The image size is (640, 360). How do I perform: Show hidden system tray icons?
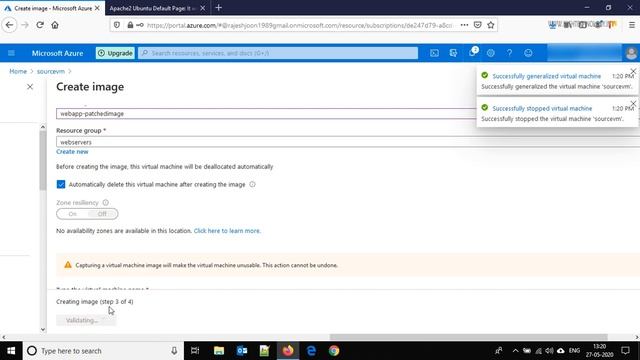(x=515, y=351)
